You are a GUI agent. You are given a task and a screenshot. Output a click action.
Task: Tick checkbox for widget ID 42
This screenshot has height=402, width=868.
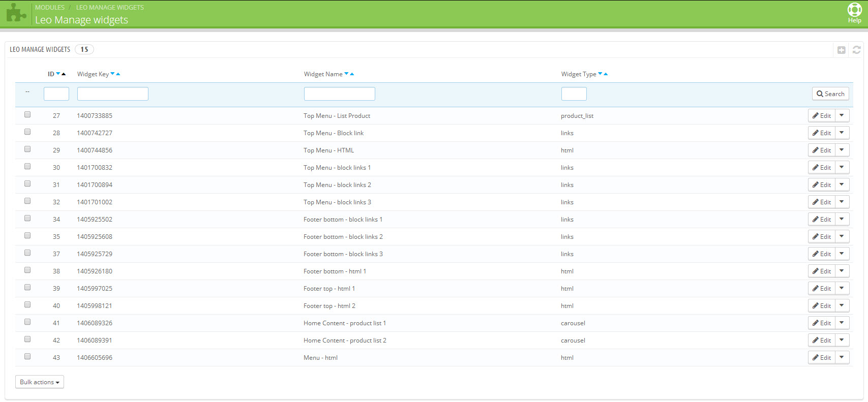point(27,339)
